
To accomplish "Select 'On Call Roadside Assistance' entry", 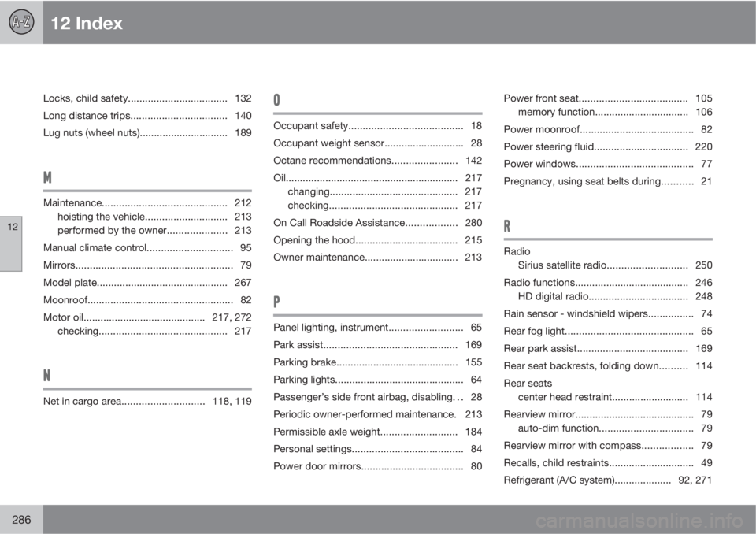I will pyautogui.click(x=377, y=223).
